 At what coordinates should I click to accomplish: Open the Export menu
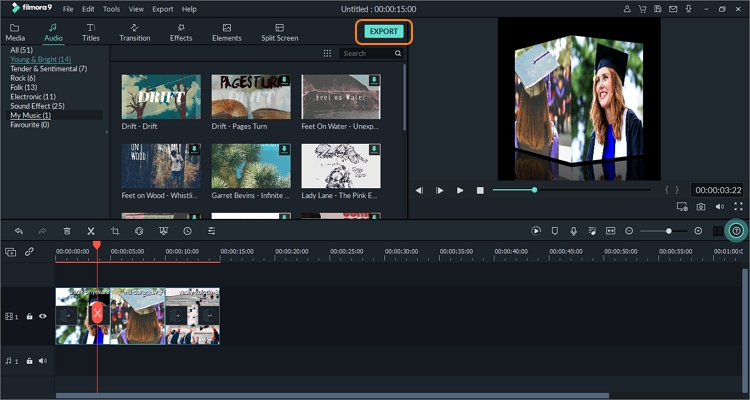point(163,9)
